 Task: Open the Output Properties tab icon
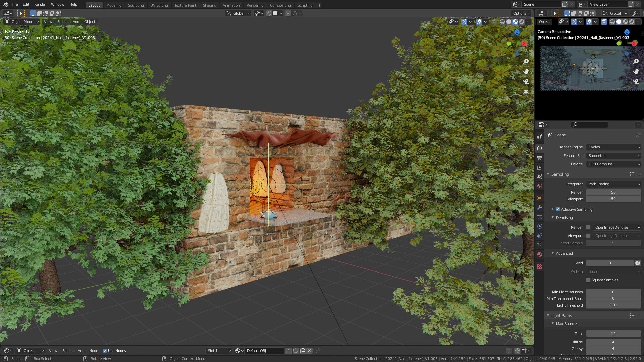540,158
